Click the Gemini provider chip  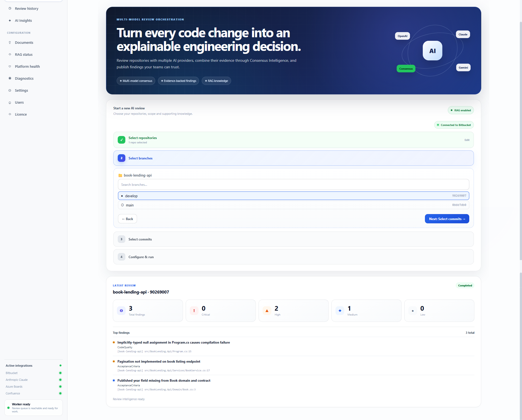(463, 67)
